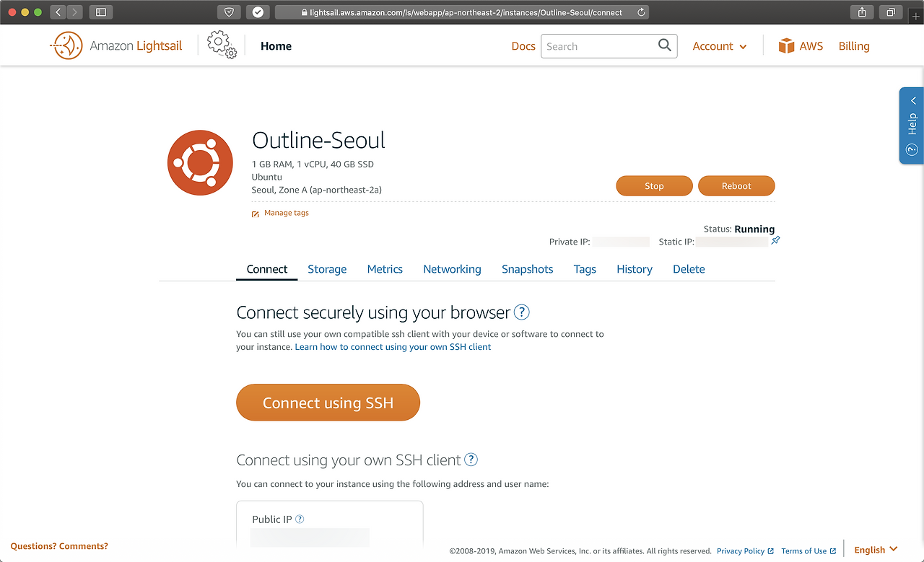Image resolution: width=924 pixels, height=562 pixels.
Task: Click the Ubuntu instance logo
Action: [200, 163]
